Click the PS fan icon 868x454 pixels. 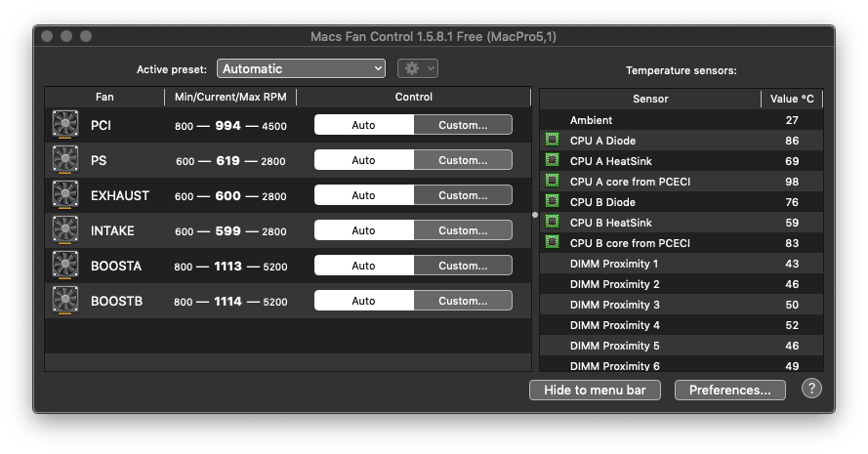[65, 159]
